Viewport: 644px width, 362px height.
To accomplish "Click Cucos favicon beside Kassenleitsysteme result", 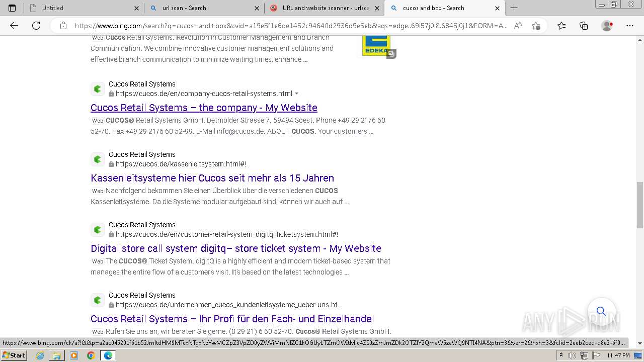I will point(98,159).
